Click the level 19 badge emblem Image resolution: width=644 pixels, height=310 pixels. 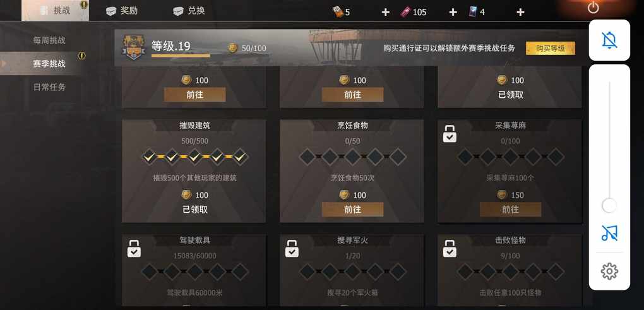134,47
